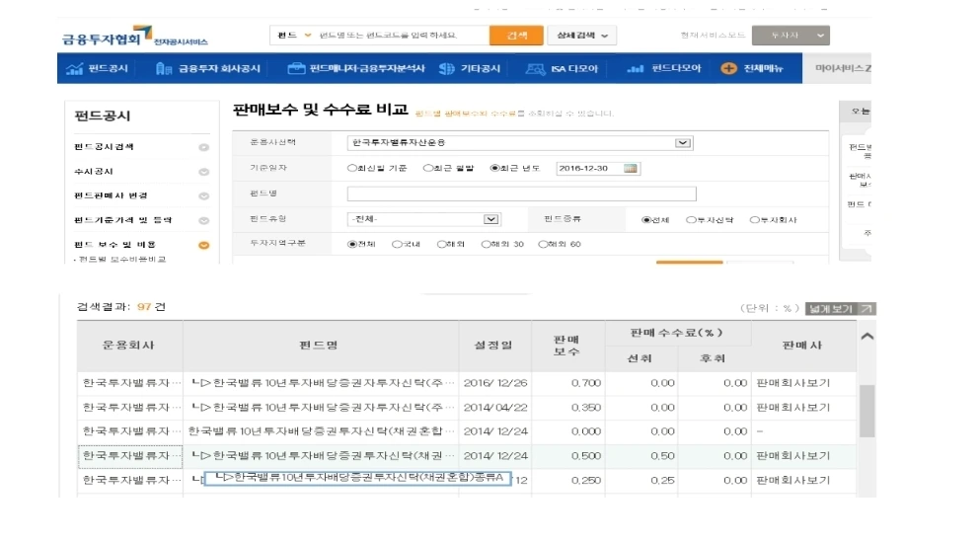This screenshot has width=980, height=543.
Task: Click the 0.700 sales fee cell
Action: coord(586,383)
